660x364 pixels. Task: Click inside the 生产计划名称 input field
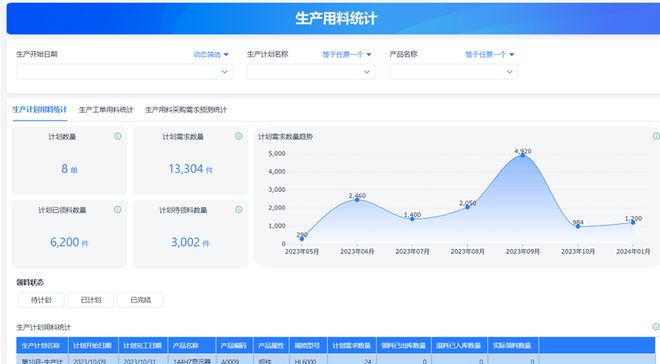pyautogui.click(x=311, y=72)
